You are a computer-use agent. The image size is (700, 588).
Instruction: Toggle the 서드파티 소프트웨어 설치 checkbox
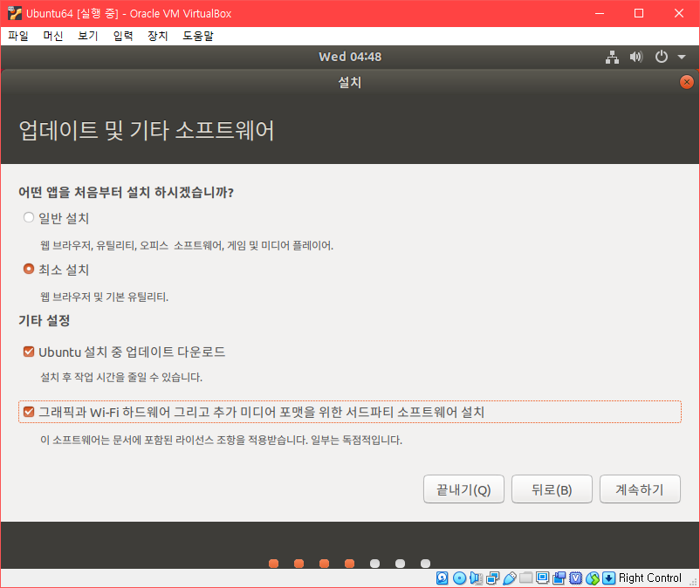29,411
